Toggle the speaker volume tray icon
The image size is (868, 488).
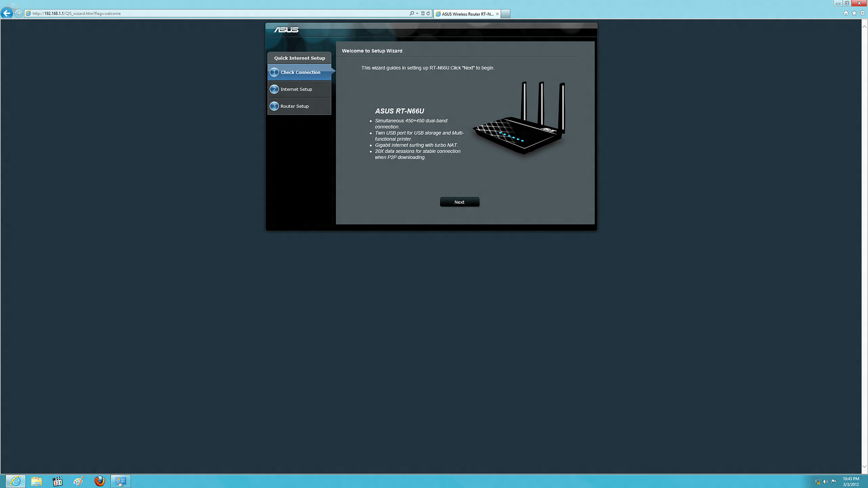(x=826, y=482)
